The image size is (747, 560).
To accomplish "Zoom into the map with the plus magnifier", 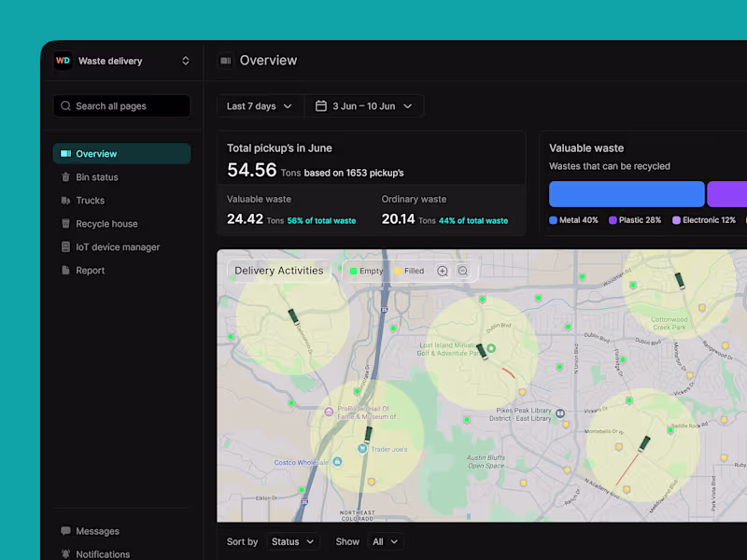I will tap(442, 271).
